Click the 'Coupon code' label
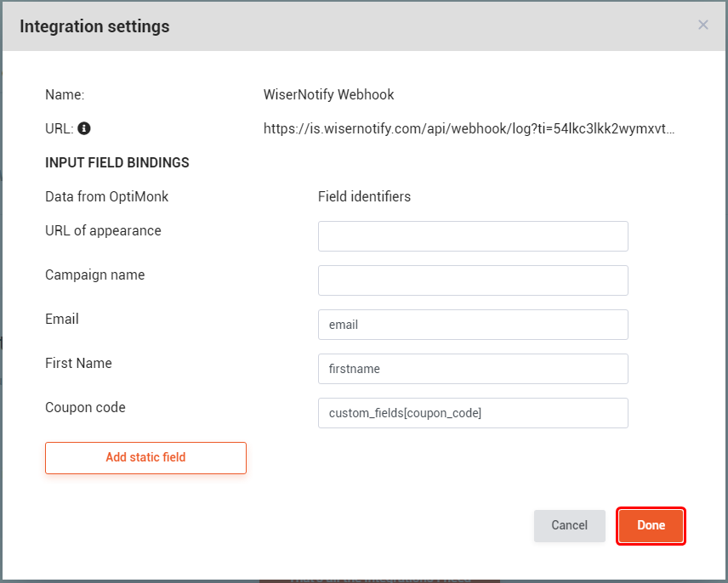 tap(85, 407)
